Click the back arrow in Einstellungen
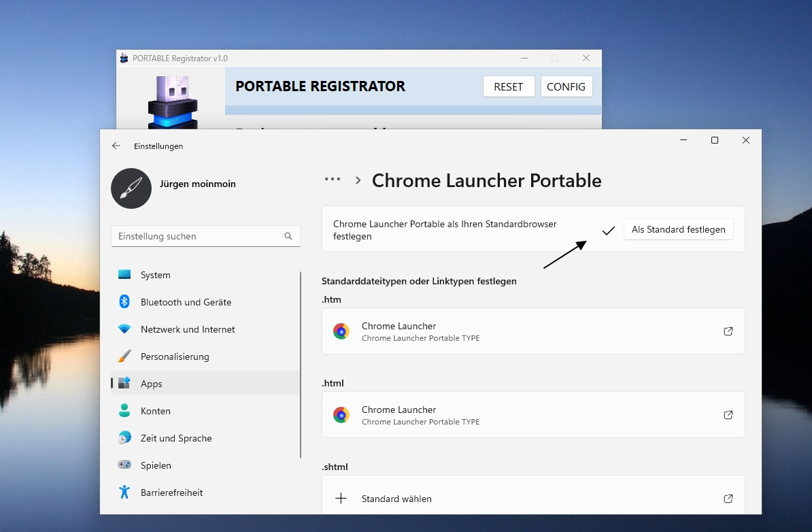This screenshot has width=812, height=532. [x=116, y=146]
